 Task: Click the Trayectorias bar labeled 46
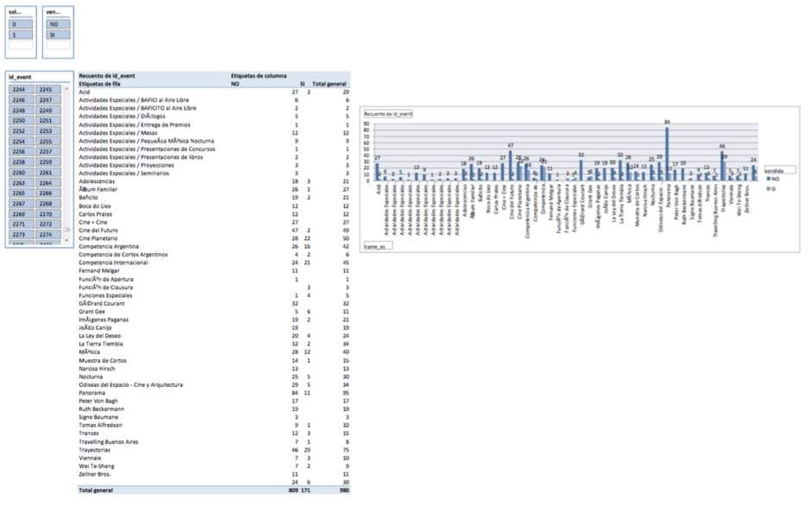point(722,166)
